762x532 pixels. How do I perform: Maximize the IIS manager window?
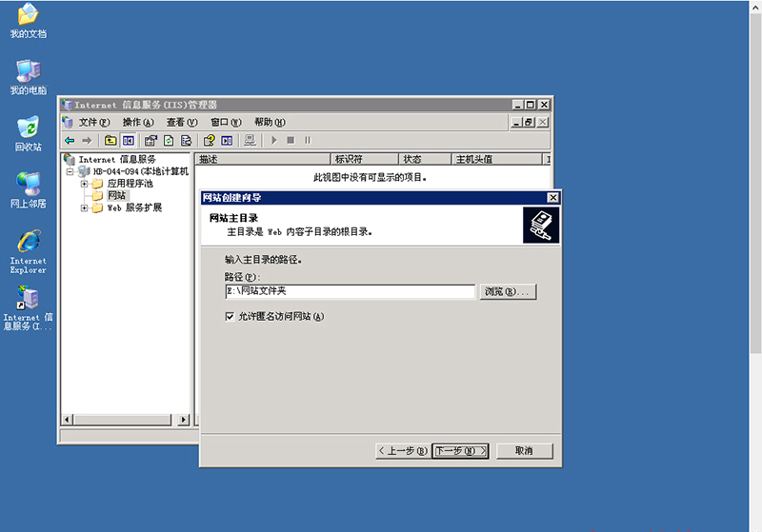click(x=531, y=105)
